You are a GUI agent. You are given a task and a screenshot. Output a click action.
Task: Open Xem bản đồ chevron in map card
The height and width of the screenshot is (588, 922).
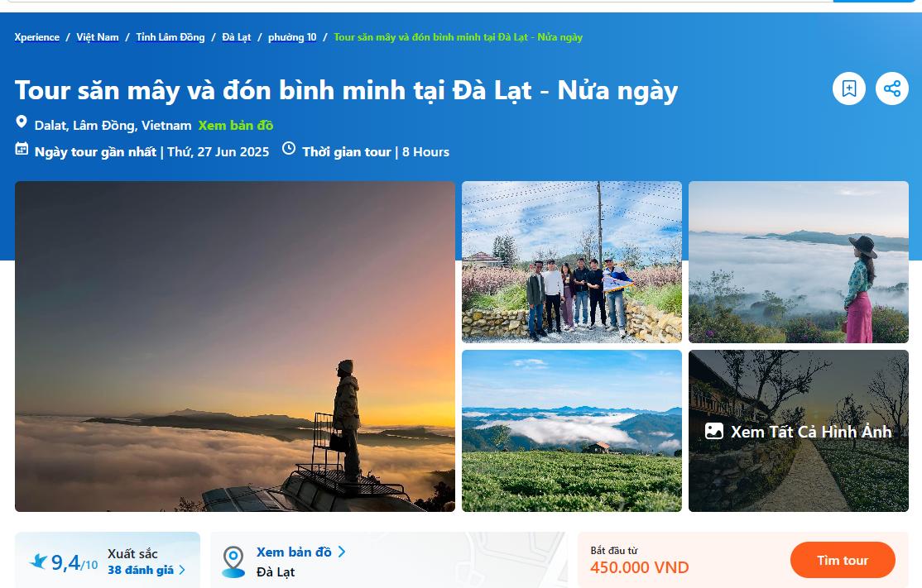[x=342, y=552]
